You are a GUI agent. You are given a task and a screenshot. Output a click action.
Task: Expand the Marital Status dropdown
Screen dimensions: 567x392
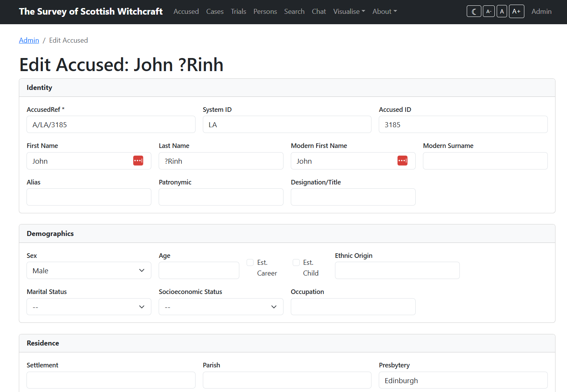pyautogui.click(x=89, y=307)
